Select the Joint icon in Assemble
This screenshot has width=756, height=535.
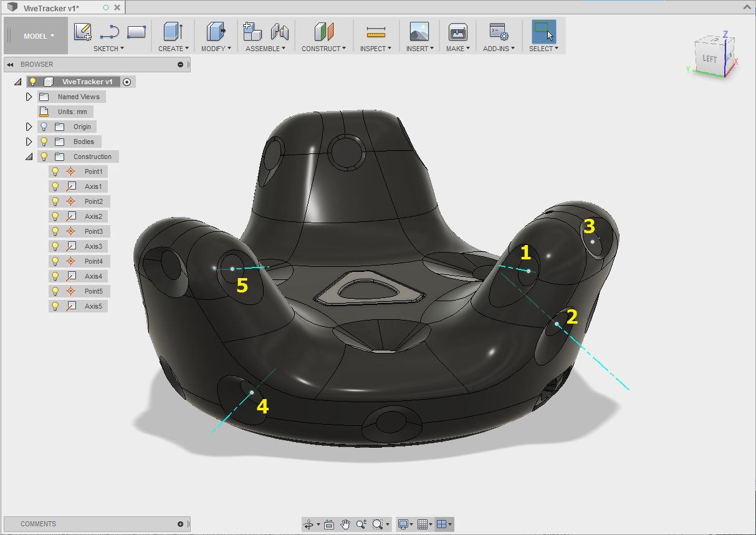point(280,31)
